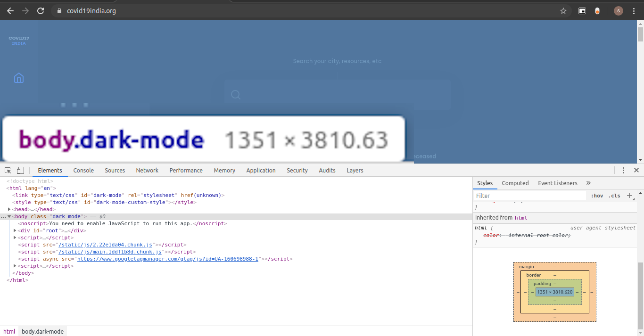
Task: Click the margin label in box model
Action: tap(527, 267)
